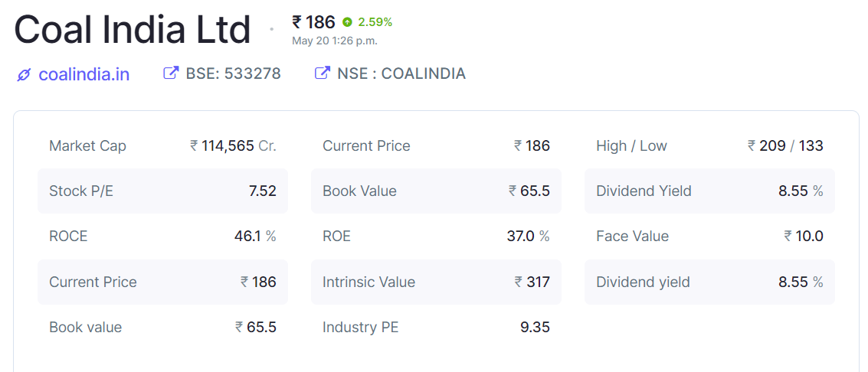This screenshot has width=868, height=372.
Task: Click the ROCE 46.1 % row
Action: pos(162,236)
